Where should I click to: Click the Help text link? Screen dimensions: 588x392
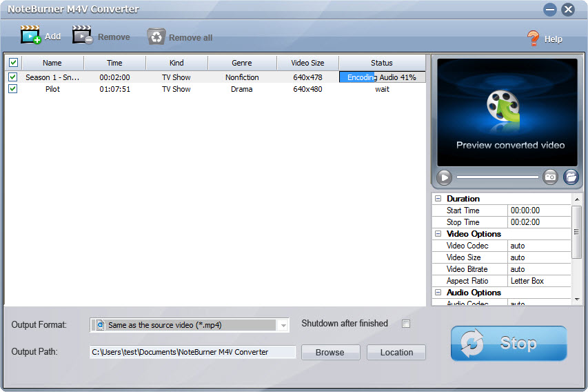[553, 39]
